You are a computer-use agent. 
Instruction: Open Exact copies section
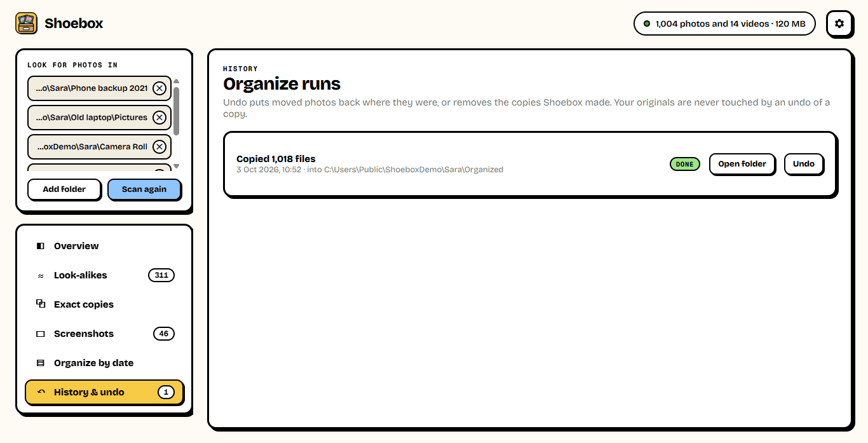pyautogui.click(x=104, y=304)
